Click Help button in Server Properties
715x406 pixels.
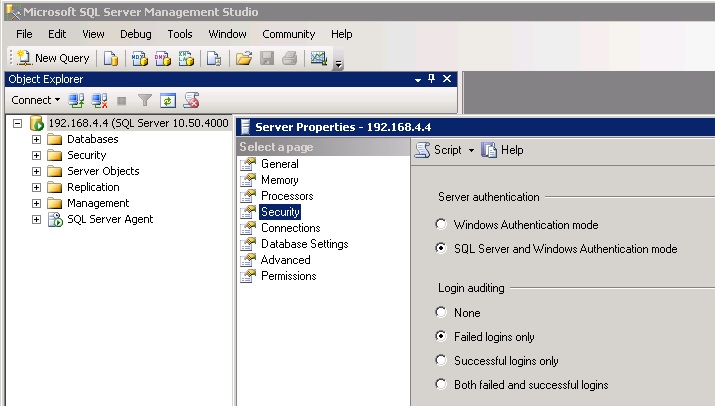(x=503, y=150)
